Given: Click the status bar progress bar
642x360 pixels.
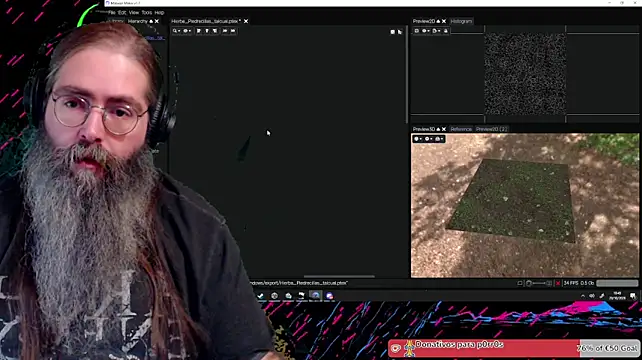Looking at the screenshot, I should click(x=617, y=283).
